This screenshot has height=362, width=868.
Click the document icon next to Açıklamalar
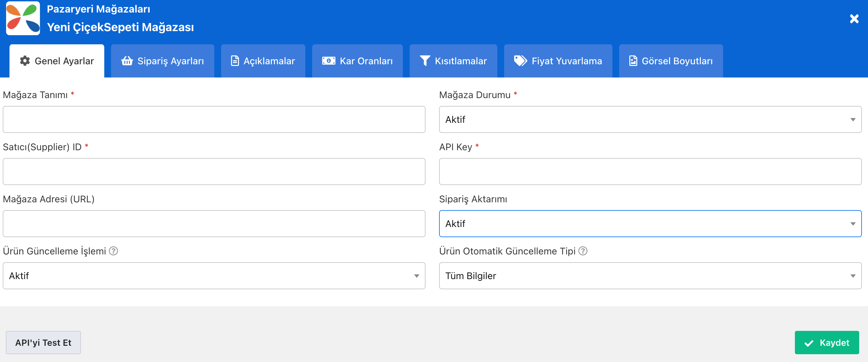[235, 61]
